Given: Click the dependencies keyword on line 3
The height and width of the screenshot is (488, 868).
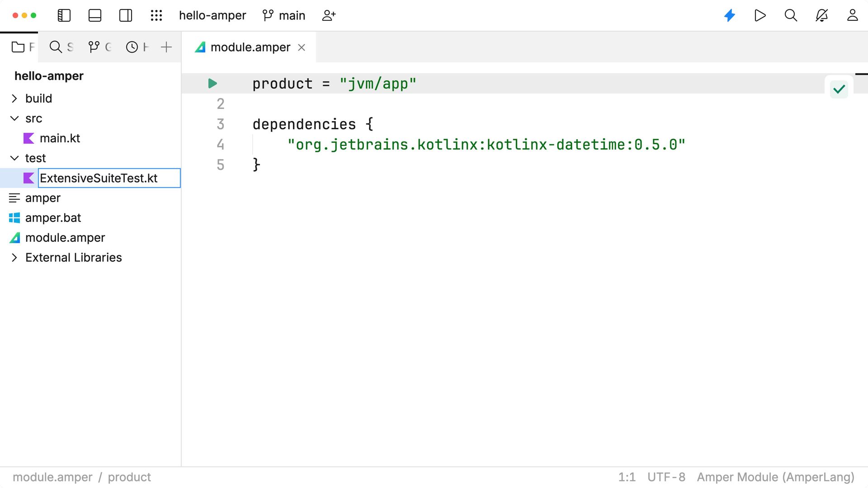Looking at the screenshot, I should click(x=304, y=124).
